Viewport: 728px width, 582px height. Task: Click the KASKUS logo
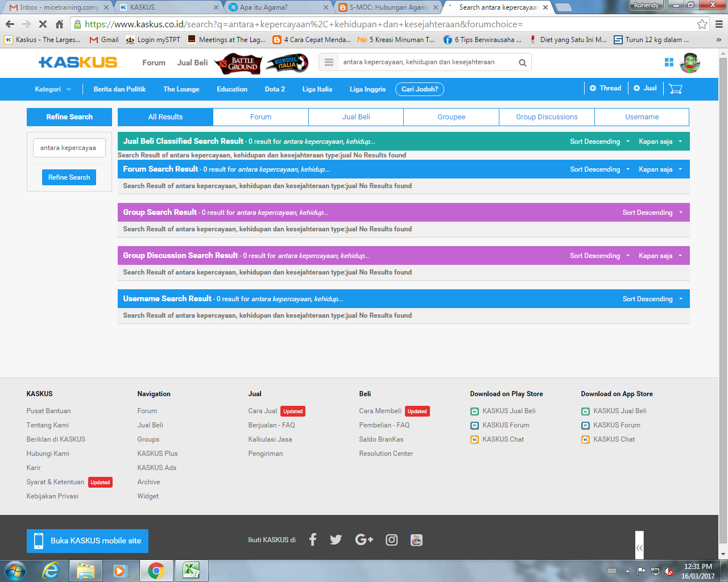[x=78, y=63]
